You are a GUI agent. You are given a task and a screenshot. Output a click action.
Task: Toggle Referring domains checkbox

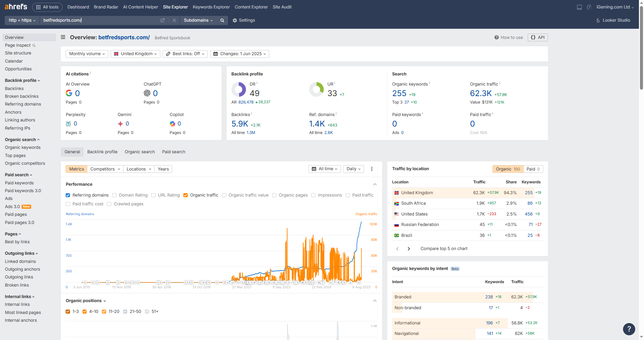coord(68,195)
